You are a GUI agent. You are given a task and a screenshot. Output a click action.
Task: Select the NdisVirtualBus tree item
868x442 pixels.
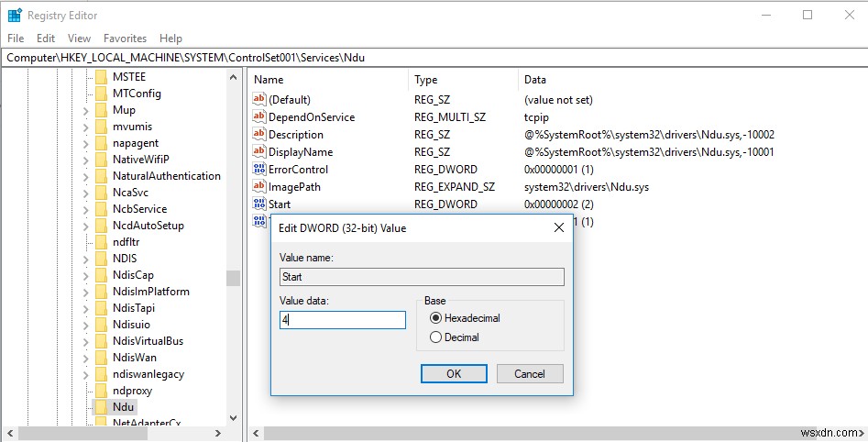click(148, 340)
